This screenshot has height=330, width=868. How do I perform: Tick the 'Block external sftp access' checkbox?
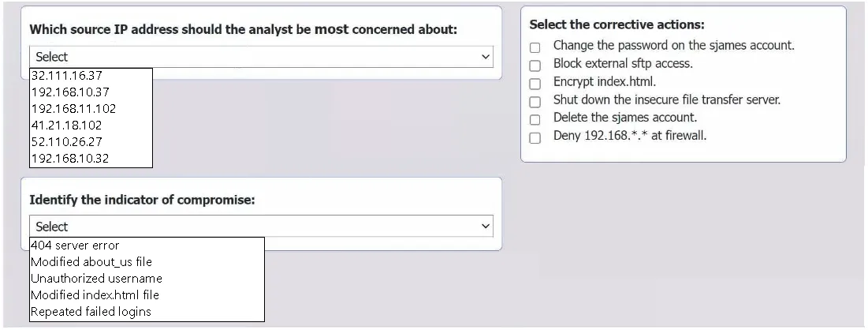tap(535, 66)
